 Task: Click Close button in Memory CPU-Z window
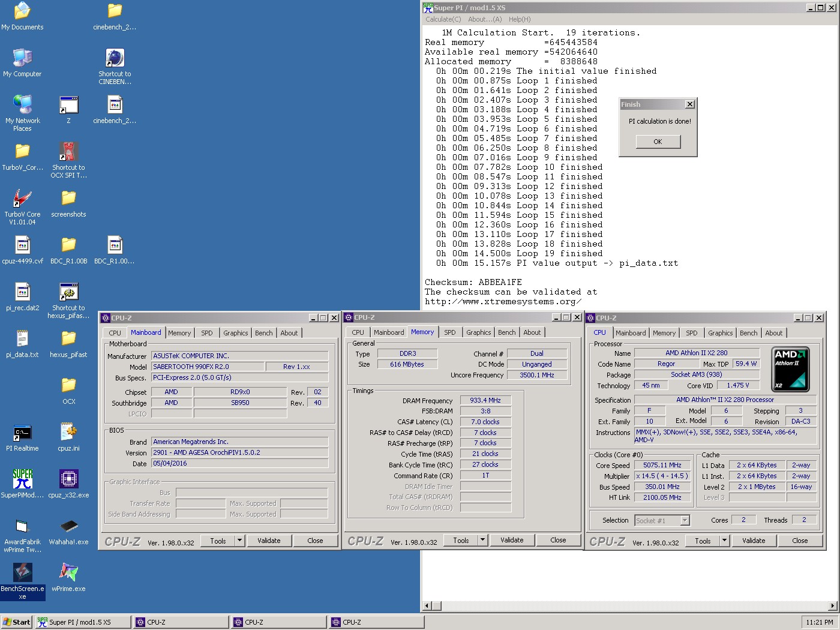pyautogui.click(x=558, y=540)
